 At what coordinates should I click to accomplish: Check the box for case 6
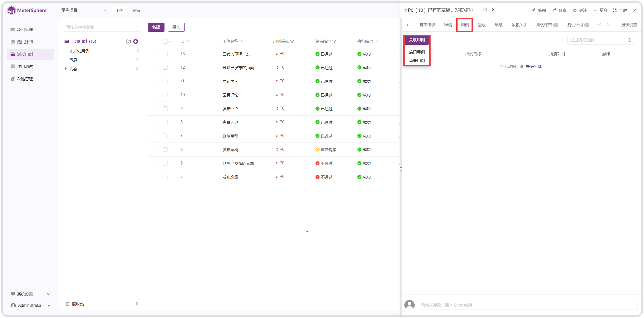coord(165,150)
